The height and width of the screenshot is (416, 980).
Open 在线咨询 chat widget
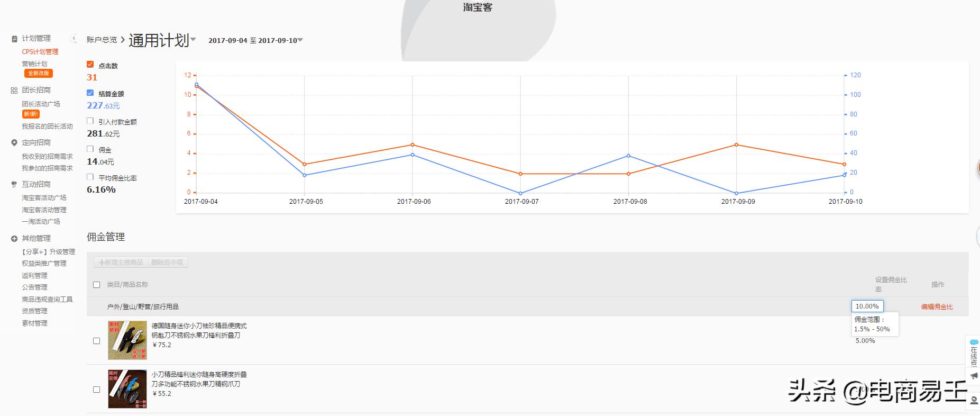[x=974, y=353]
